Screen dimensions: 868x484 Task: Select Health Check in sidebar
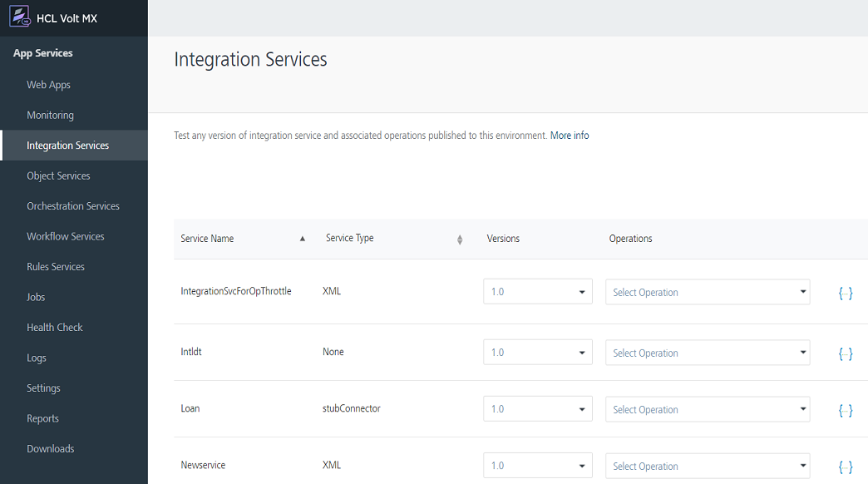[55, 328]
